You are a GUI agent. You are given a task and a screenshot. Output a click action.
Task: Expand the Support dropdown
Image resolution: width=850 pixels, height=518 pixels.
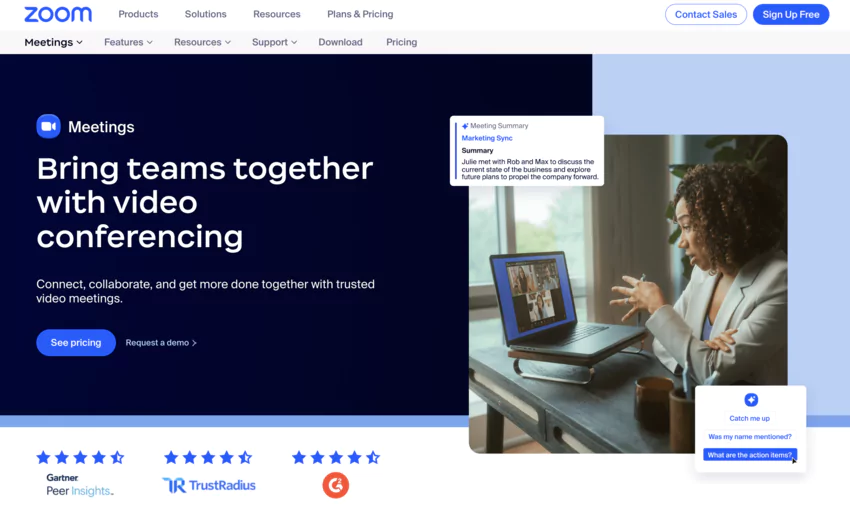(274, 42)
